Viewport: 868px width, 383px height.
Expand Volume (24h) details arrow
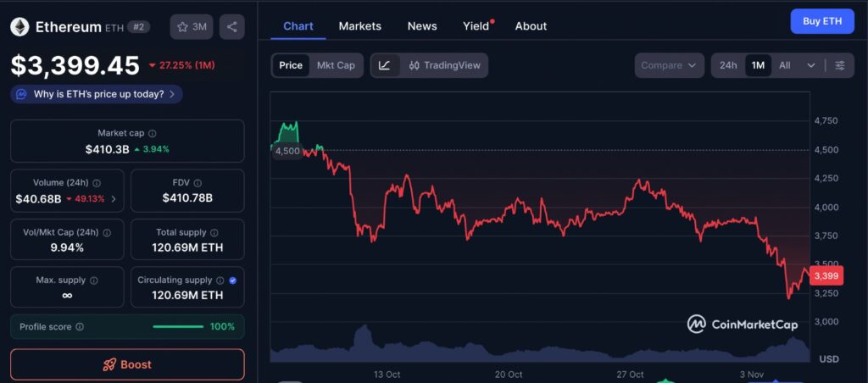pos(114,199)
